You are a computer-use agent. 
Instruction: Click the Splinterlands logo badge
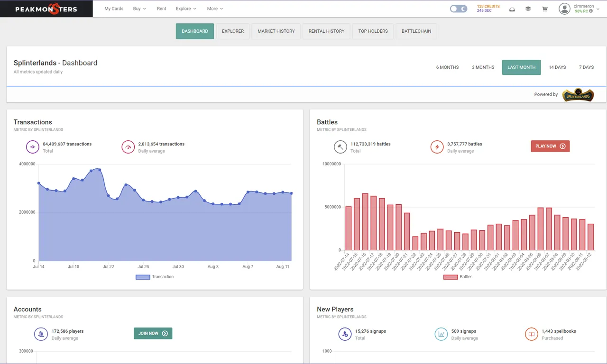pyautogui.click(x=578, y=95)
